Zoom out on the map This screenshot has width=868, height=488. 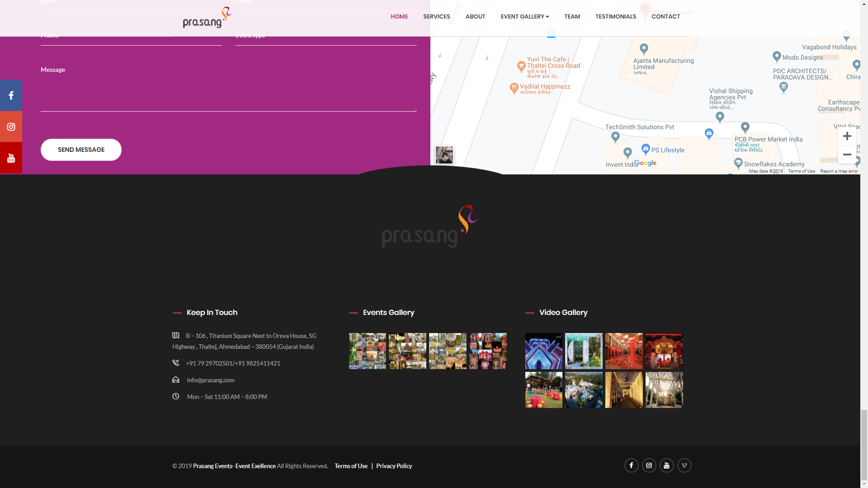tap(847, 155)
